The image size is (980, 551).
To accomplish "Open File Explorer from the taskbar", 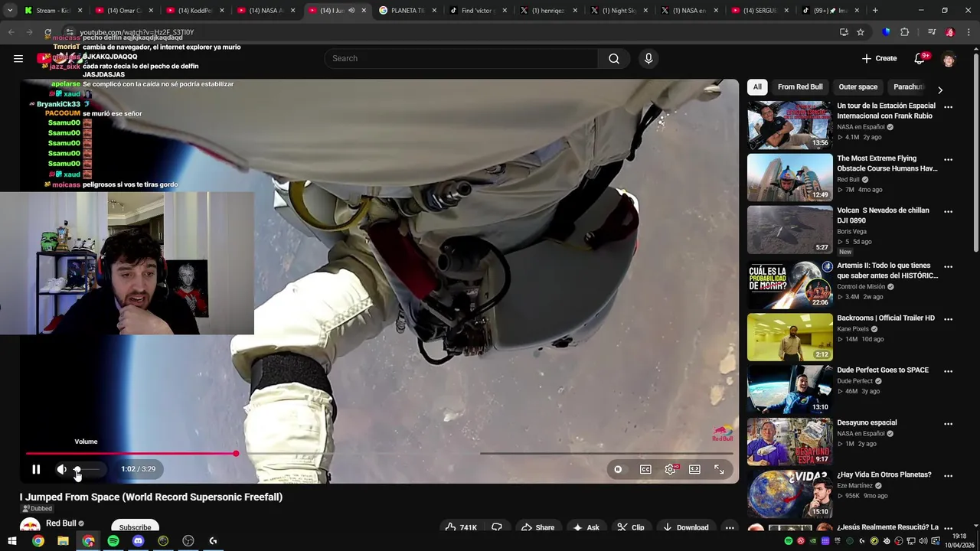I will click(x=63, y=541).
